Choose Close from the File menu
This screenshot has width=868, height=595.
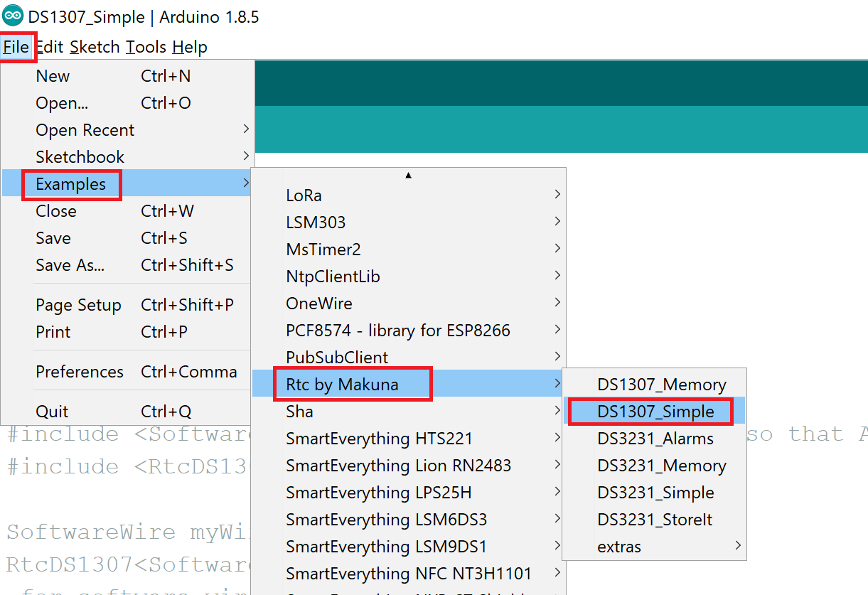click(x=127, y=211)
